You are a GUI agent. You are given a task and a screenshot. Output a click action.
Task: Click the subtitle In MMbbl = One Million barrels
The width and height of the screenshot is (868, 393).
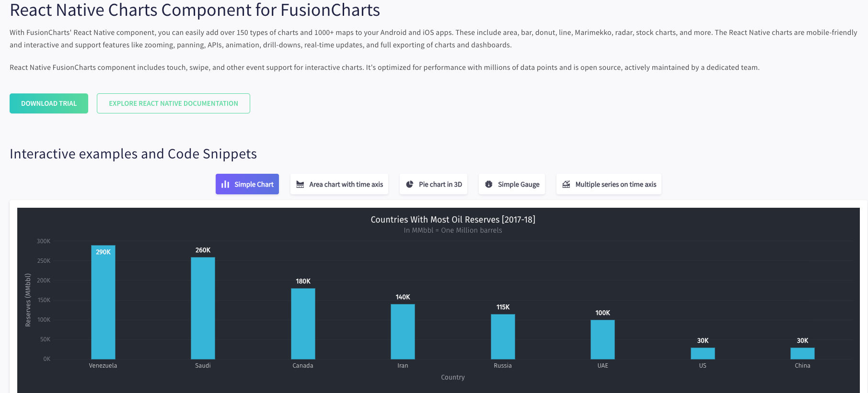pos(453,230)
